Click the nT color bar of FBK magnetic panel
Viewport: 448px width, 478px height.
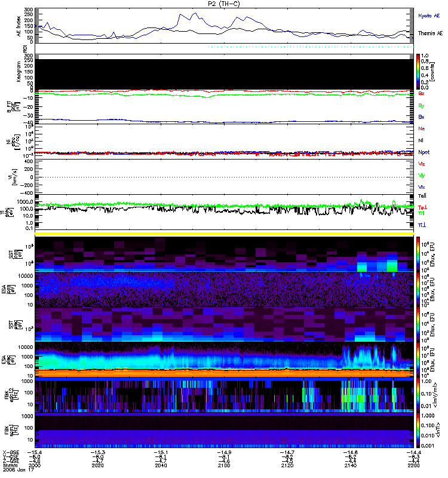coord(418,430)
